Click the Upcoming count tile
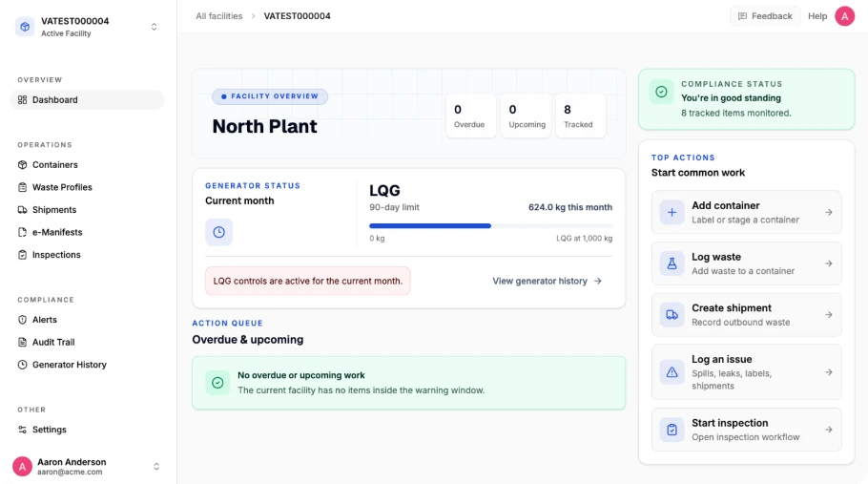The width and height of the screenshot is (868, 484). [x=527, y=116]
